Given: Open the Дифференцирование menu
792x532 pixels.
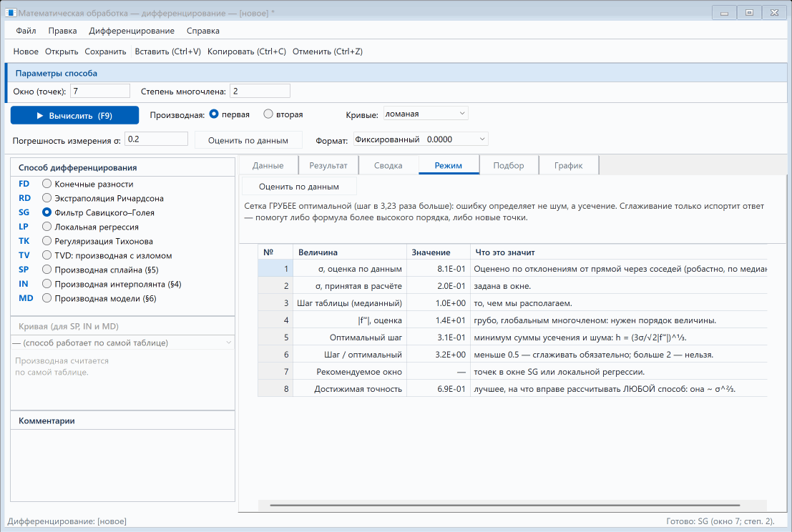Looking at the screenshot, I should [132, 31].
